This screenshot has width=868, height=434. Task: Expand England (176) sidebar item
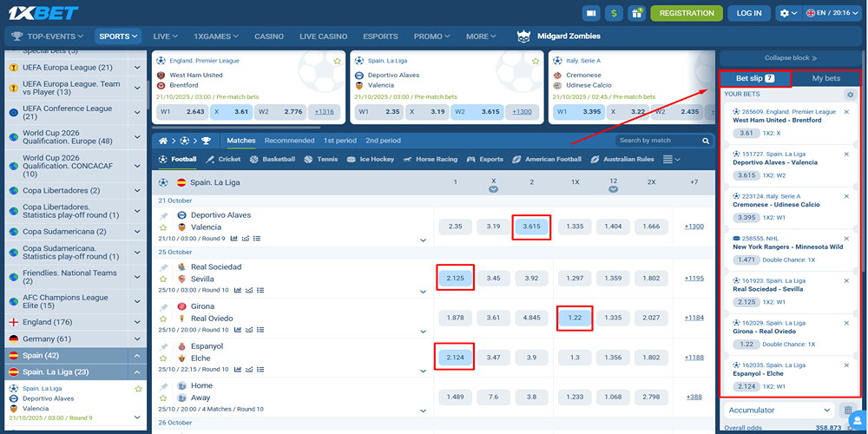[137, 322]
